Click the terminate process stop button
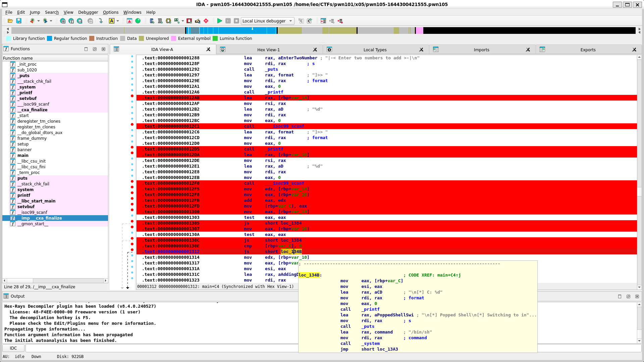 coord(236,21)
